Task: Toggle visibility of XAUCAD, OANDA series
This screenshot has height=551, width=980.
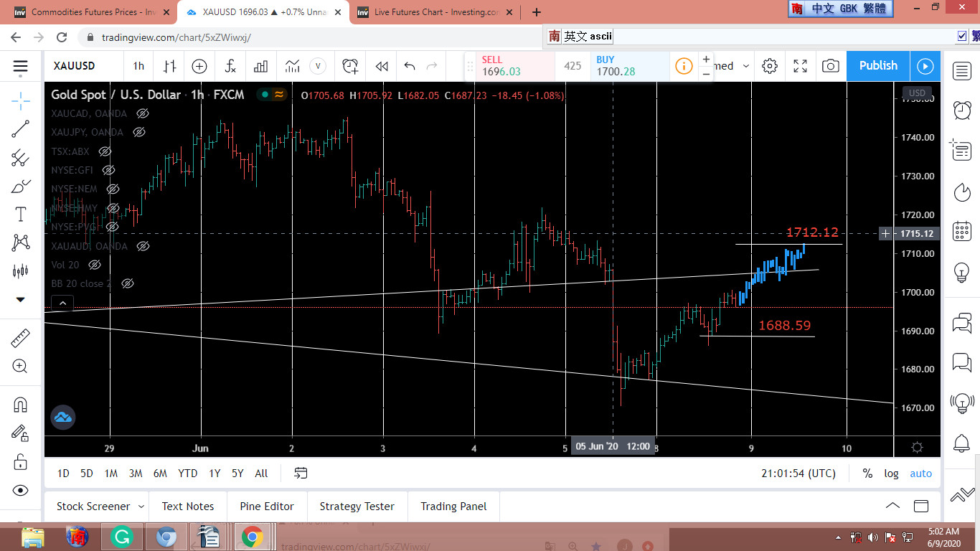Action: tap(143, 113)
